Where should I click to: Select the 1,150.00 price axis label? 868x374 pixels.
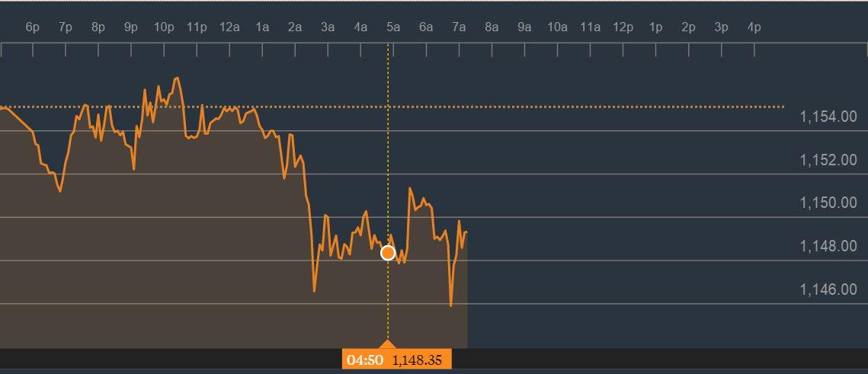[x=828, y=203]
